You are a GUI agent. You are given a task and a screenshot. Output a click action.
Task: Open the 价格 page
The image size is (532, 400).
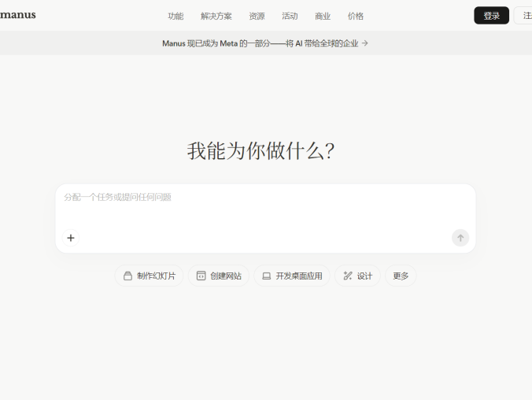[x=356, y=16]
